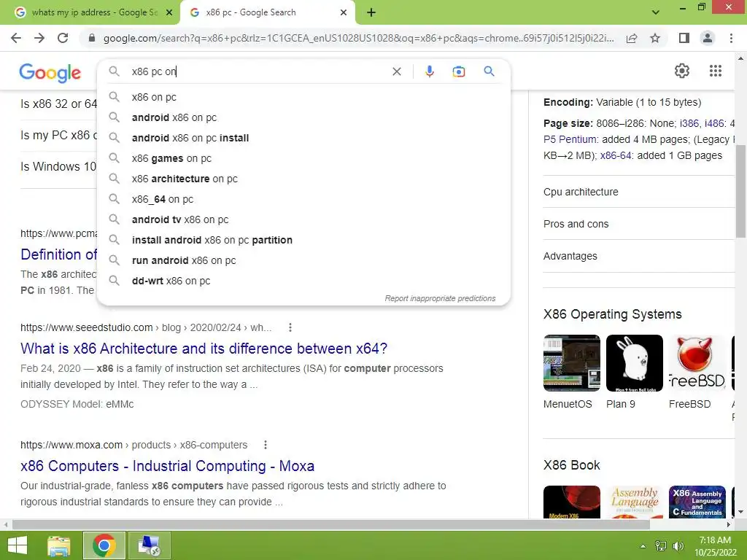Bookmark this page with star icon

point(655,38)
